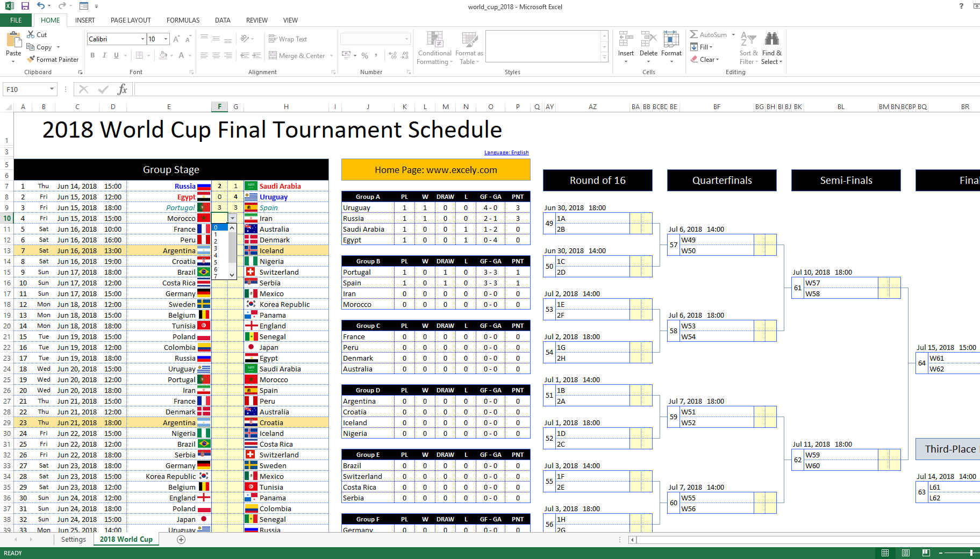Click the Language: English link
Viewport: 980px width, 559px height.
[x=506, y=153]
